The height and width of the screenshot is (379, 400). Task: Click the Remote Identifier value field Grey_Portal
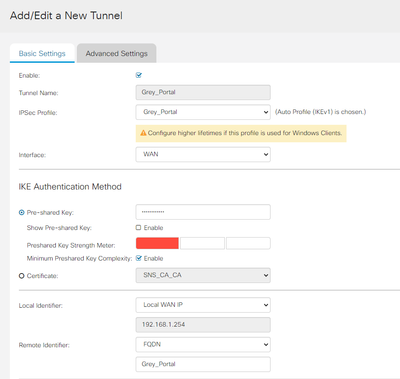203,364
